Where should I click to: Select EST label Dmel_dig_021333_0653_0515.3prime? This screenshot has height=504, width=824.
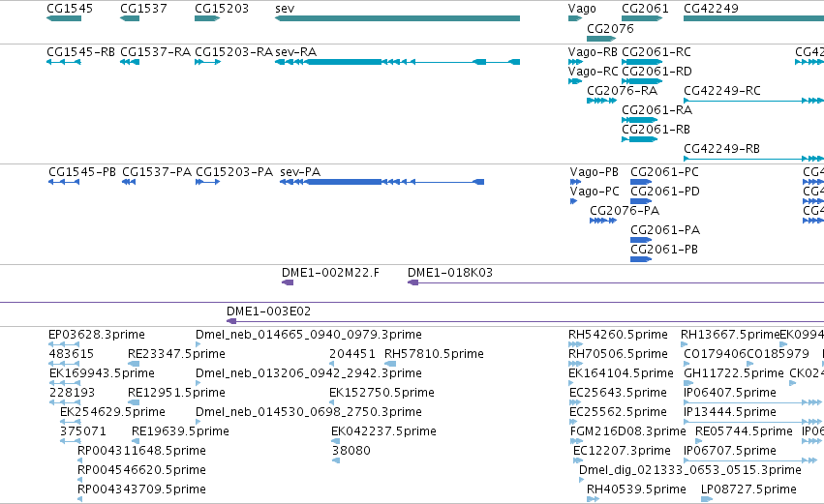(690, 470)
